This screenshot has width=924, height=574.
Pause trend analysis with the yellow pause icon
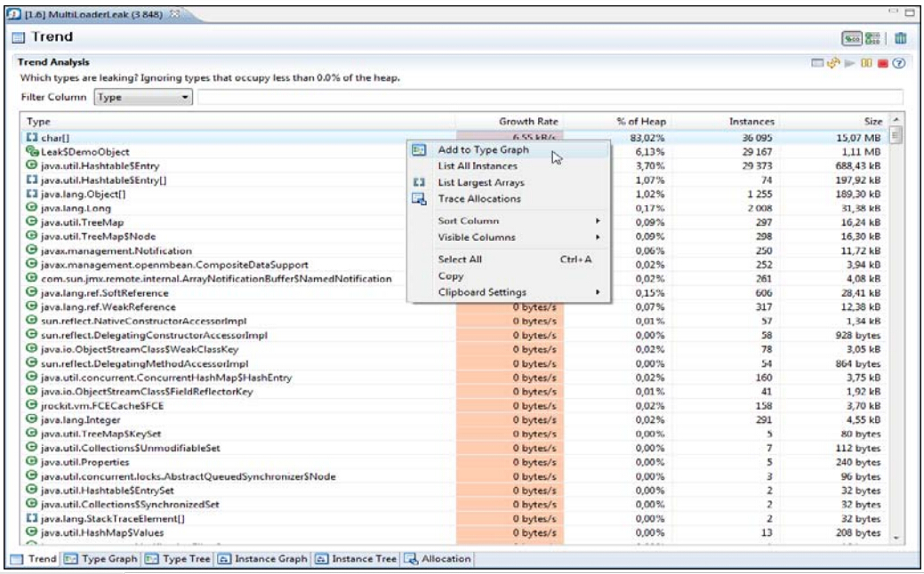(866, 63)
